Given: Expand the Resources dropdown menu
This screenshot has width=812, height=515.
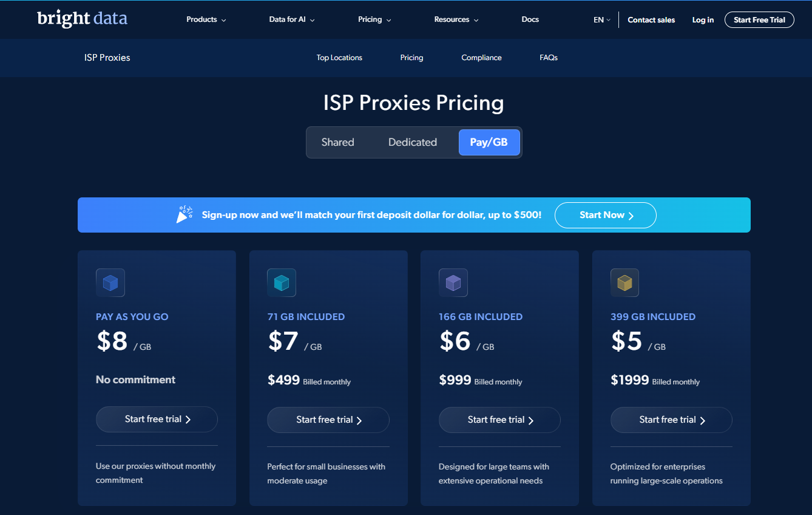Looking at the screenshot, I should point(456,19).
